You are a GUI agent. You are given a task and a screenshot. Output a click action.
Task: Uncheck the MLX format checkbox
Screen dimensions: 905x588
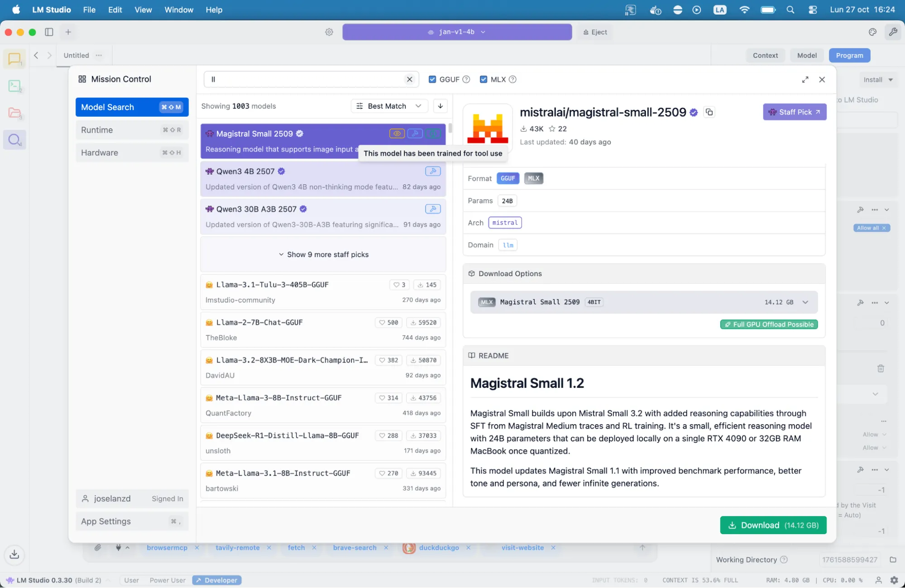pos(484,80)
